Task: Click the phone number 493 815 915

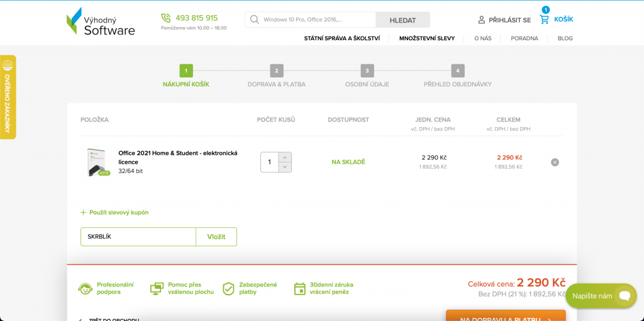Action: [x=197, y=18]
